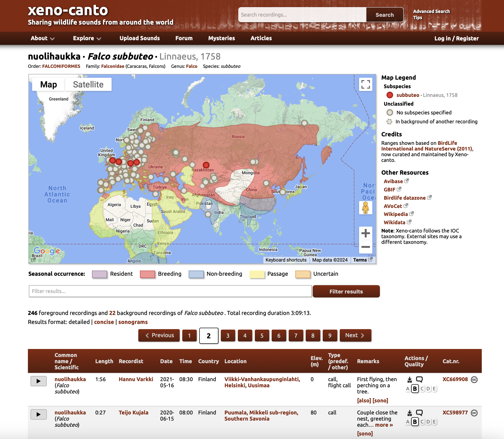Switch map to Satellite view
This screenshot has height=439, width=504.
tap(88, 85)
